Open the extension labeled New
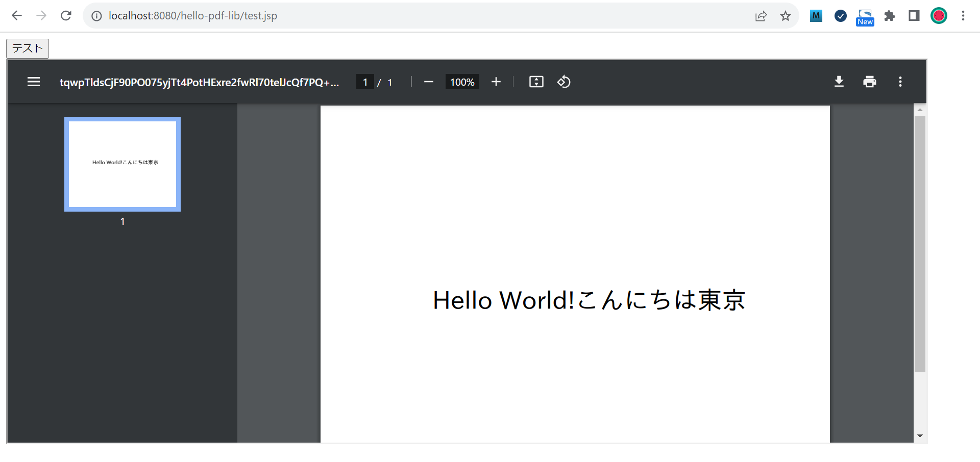 pos(865,17)
